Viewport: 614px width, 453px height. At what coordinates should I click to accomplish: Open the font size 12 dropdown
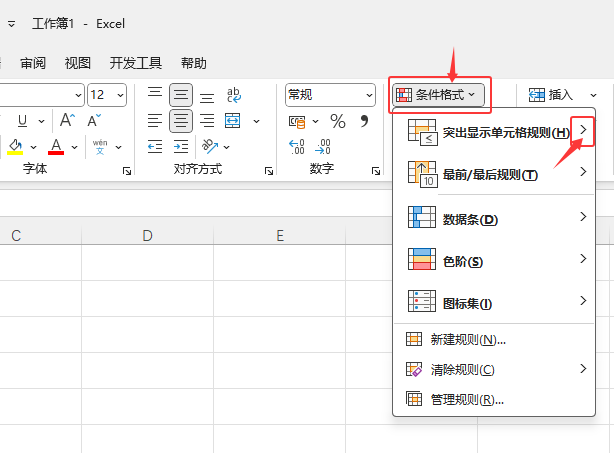(x=120, y=95)
